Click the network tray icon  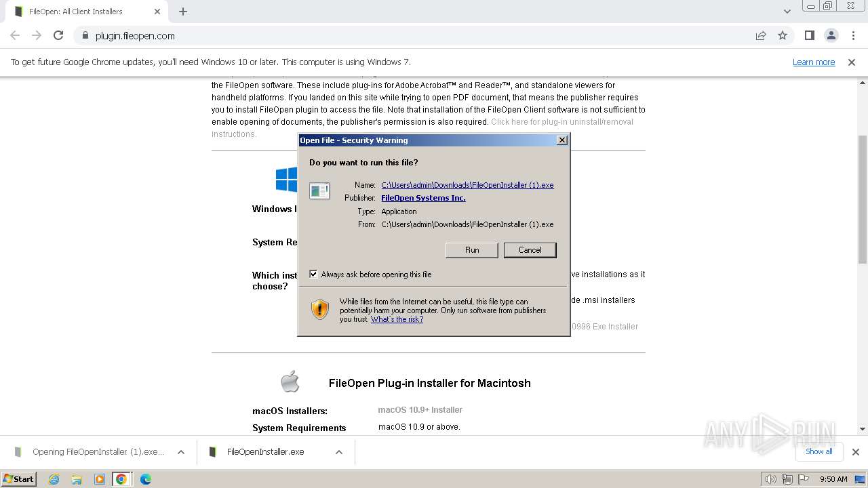(787, 479)
